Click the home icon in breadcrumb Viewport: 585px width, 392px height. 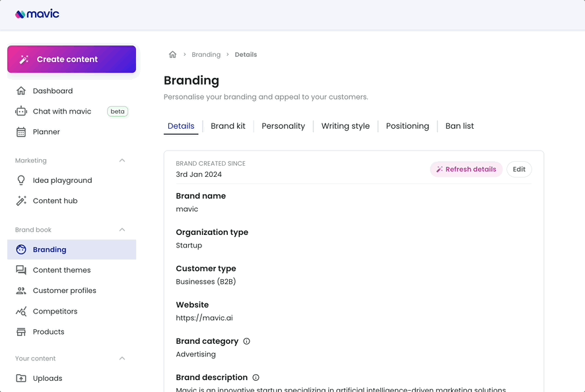click(x=172, y=55)
